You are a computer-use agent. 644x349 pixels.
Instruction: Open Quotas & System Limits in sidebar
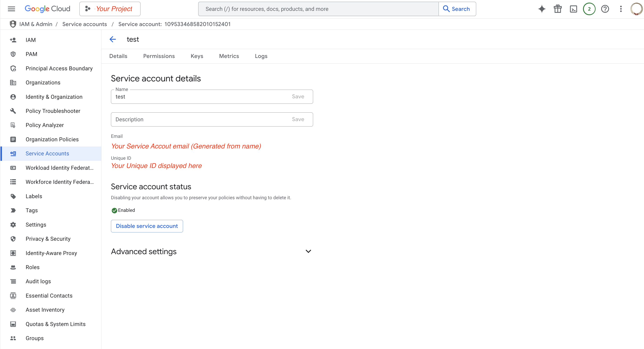pos(51,324)
